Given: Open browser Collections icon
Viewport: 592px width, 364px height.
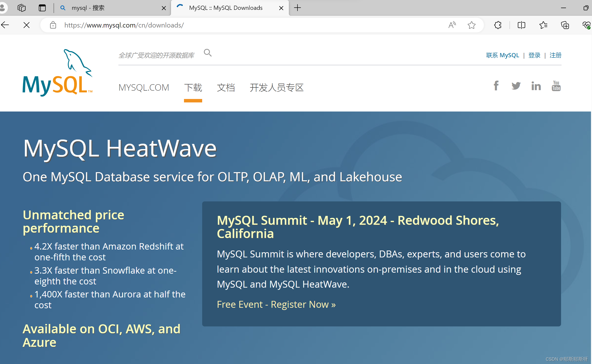Looking at the screenshot, I should click(565, 25).
